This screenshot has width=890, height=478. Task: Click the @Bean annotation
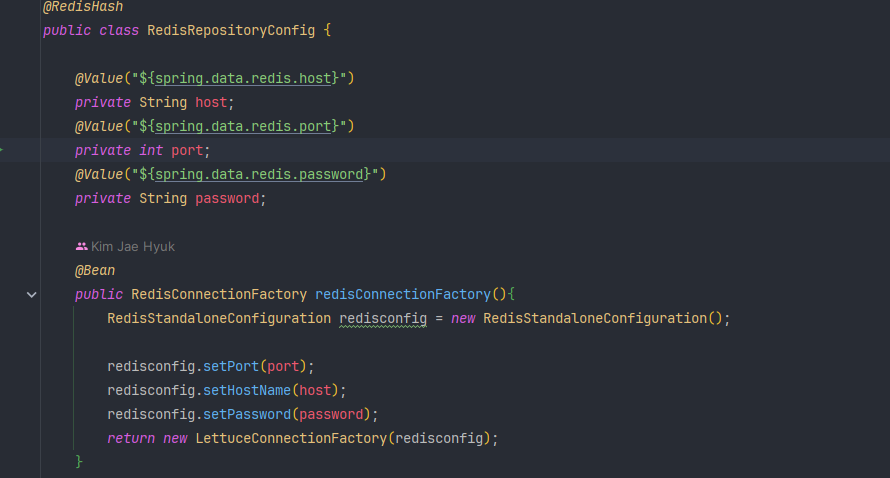[x=95, y=270]
